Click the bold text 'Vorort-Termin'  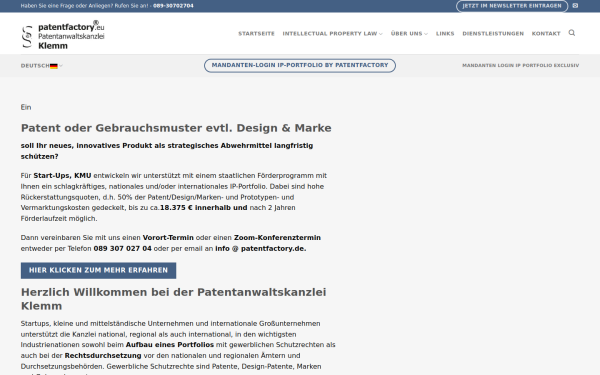[x=168, y=238]
